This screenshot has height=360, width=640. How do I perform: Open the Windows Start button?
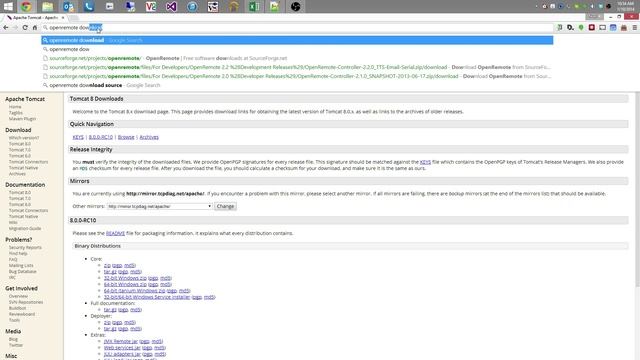click(x=8, y=6)
